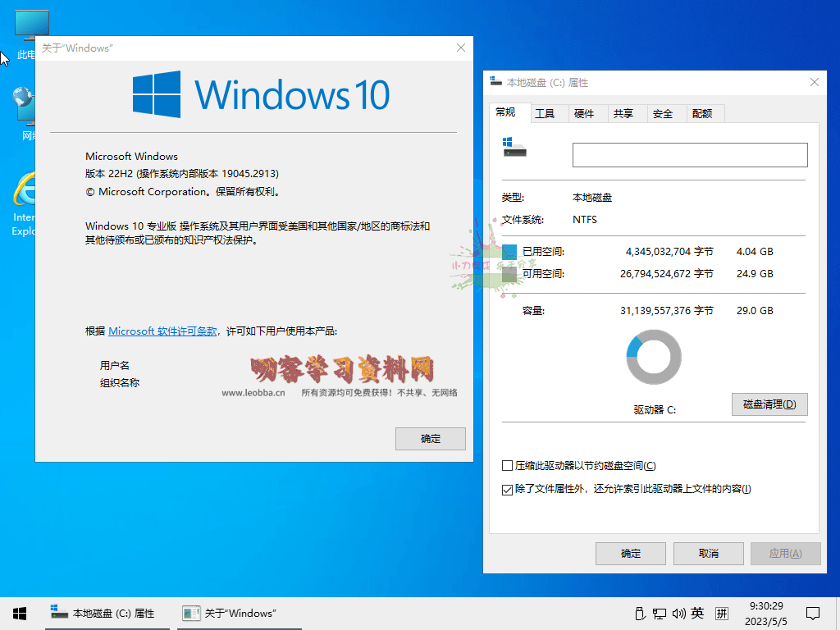Click the 拼 IME mode tray icon
The width and height of the screenshot is (840, 630).
point(721,613)
